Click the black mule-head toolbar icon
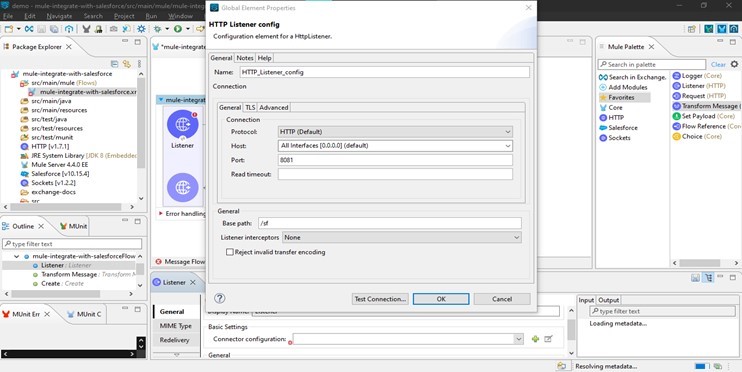This screenshot has width=742, height=372. 86,29
